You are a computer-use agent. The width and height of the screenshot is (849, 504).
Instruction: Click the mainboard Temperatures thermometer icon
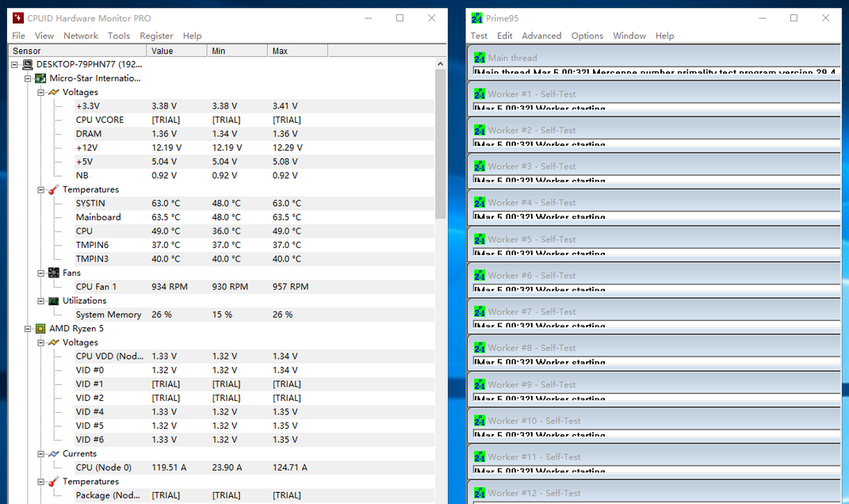point(53,190)
